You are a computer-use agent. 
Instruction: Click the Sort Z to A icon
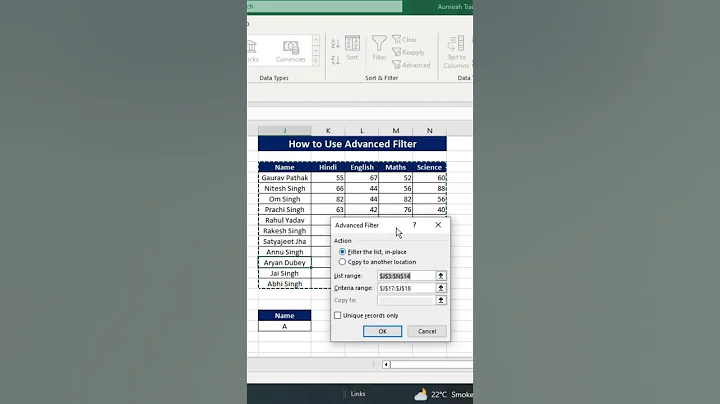pos(336,60)
